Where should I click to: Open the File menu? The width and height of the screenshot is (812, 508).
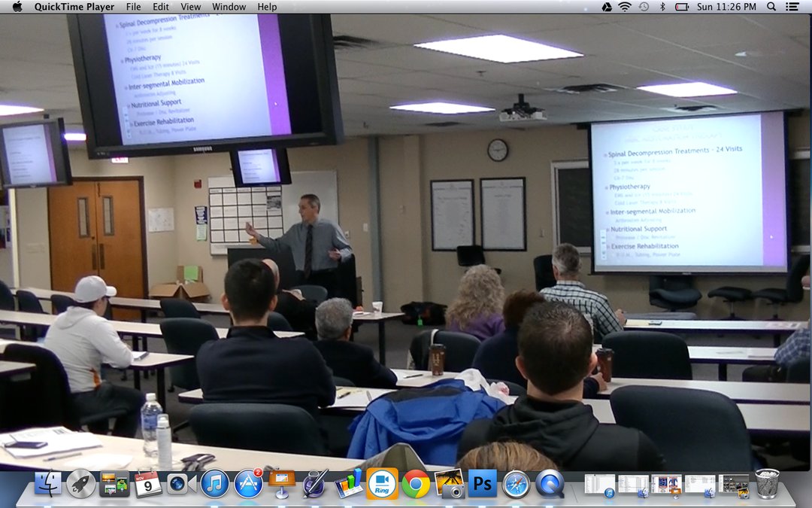click(133, 7)
